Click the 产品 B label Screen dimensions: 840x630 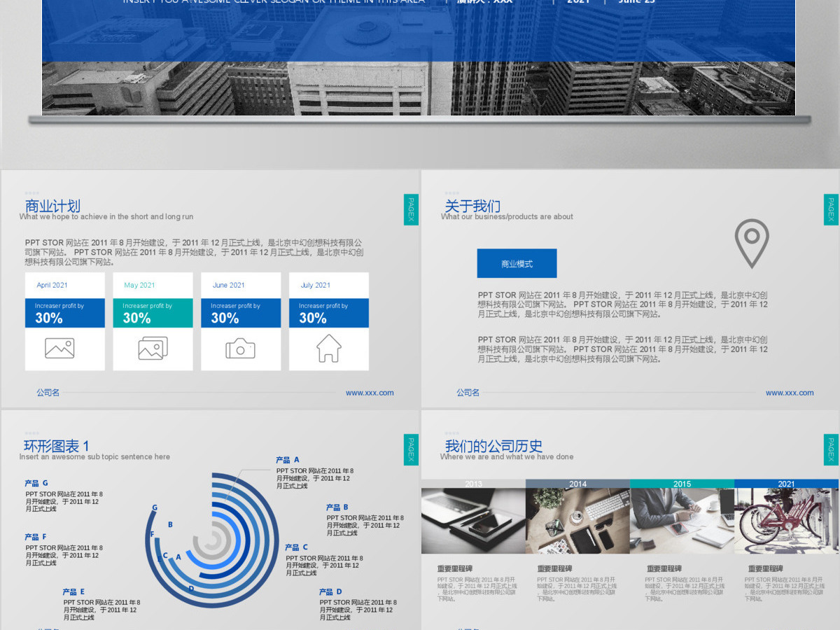[337, 507]
